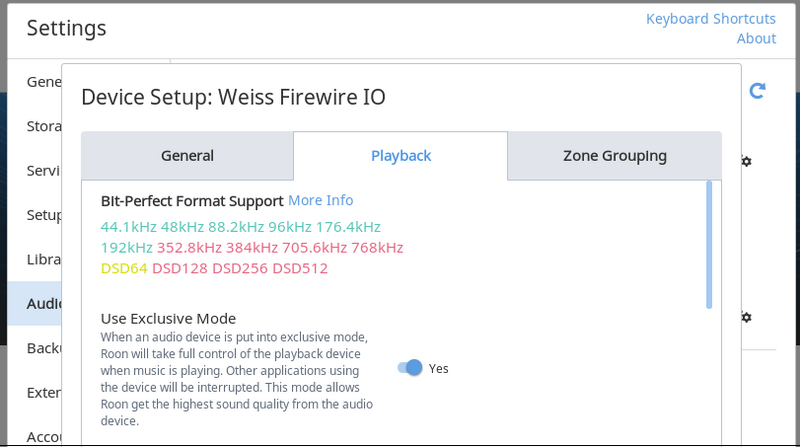Open Backups in the Settings sidebar
800x447 pixels.
coord(43,347)
